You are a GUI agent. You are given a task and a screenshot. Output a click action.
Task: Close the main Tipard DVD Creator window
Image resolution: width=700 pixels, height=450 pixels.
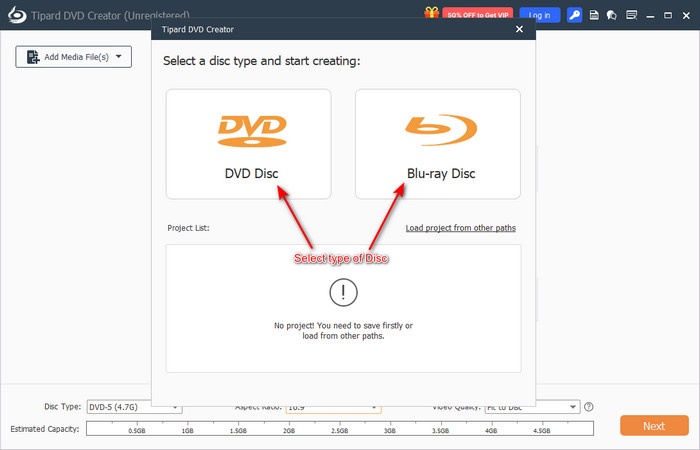pos(686,16)
